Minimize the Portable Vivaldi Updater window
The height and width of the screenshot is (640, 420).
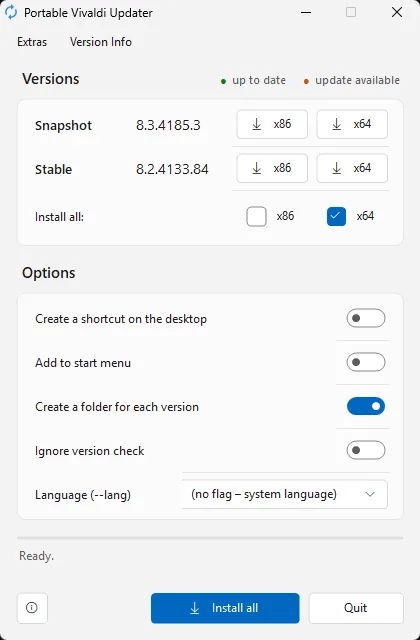click(x=306, y=12)
